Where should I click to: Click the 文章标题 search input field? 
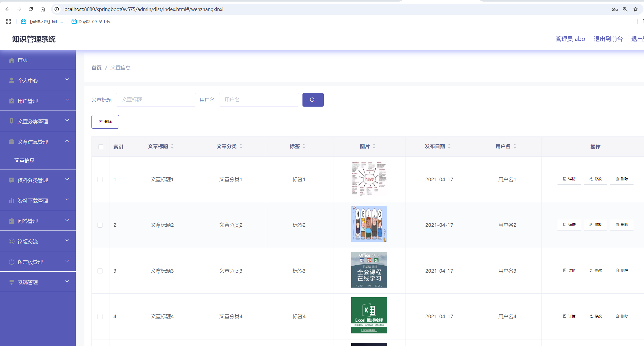[x=156, y=100]
